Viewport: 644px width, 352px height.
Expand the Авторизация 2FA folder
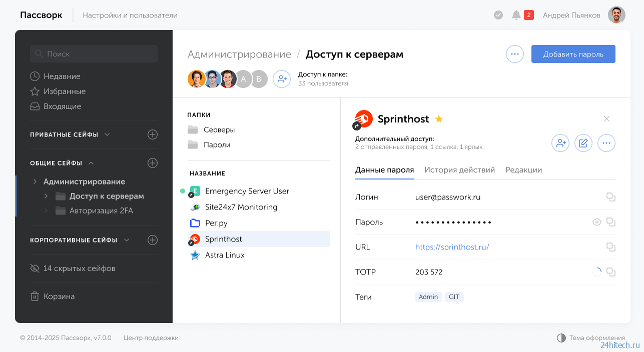click(46, 210)
